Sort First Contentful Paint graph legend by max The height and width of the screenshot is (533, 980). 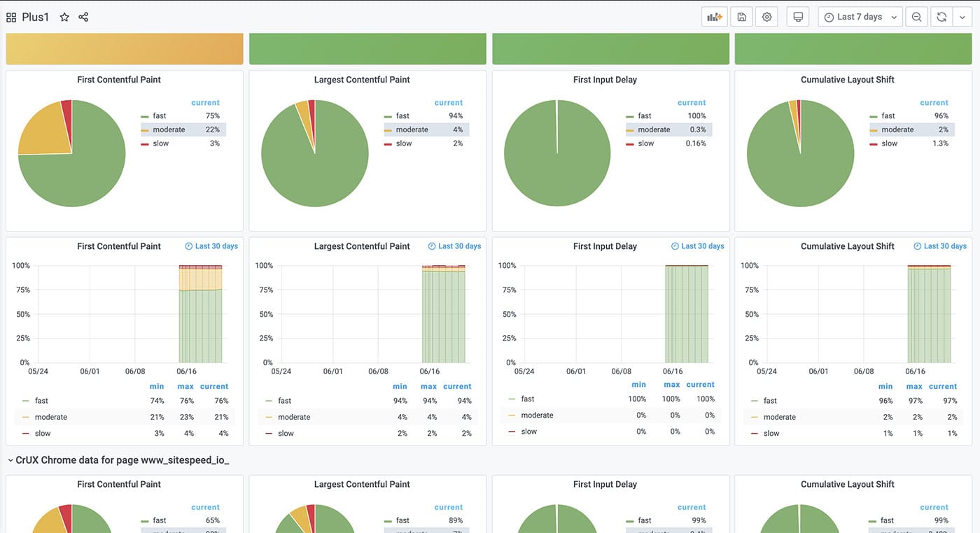coord(185,386)
